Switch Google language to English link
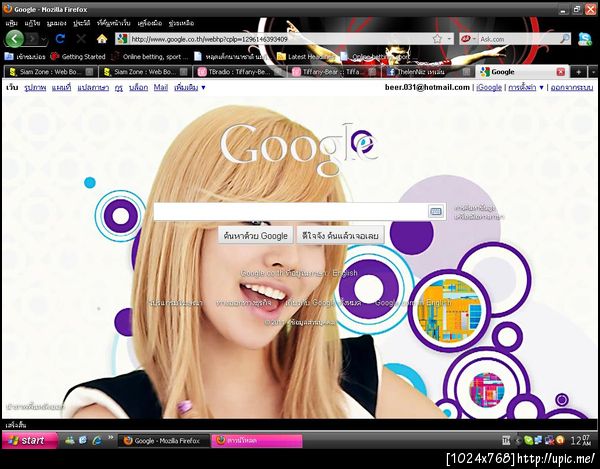600x469 pixels. pyautogui.click(x=344, y=273)
